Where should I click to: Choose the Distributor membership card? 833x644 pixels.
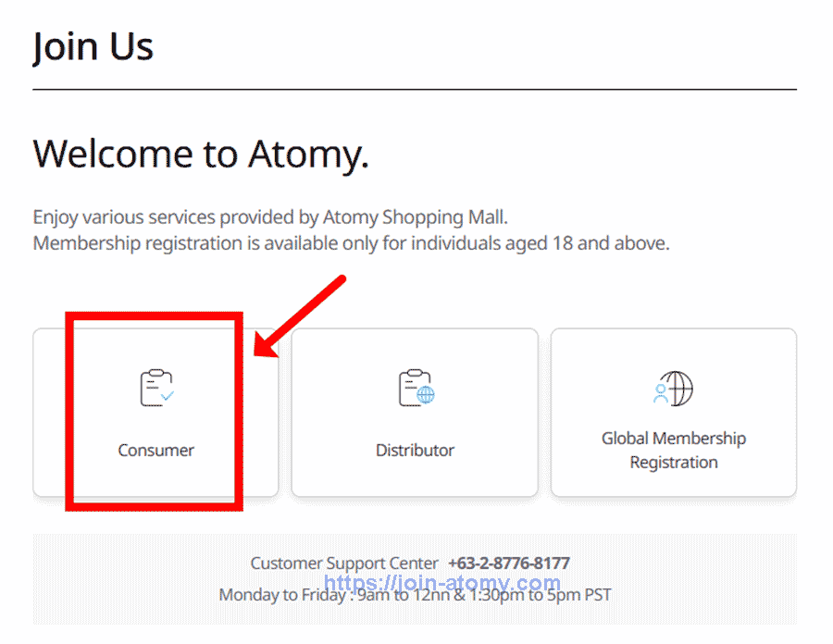[415, 414]
